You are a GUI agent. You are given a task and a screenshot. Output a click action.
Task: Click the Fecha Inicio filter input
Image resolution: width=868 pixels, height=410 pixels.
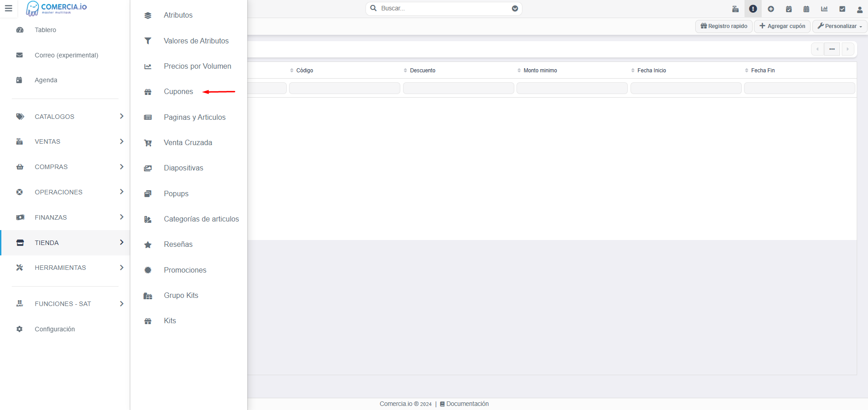tap(686, 88)
